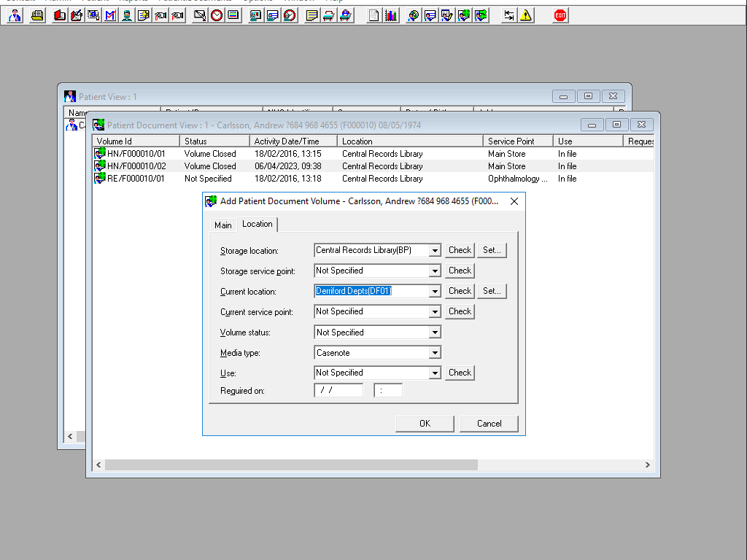Open the Storage service point dropdown
Viewport: 747px width, 560px height.
(435, 271)
